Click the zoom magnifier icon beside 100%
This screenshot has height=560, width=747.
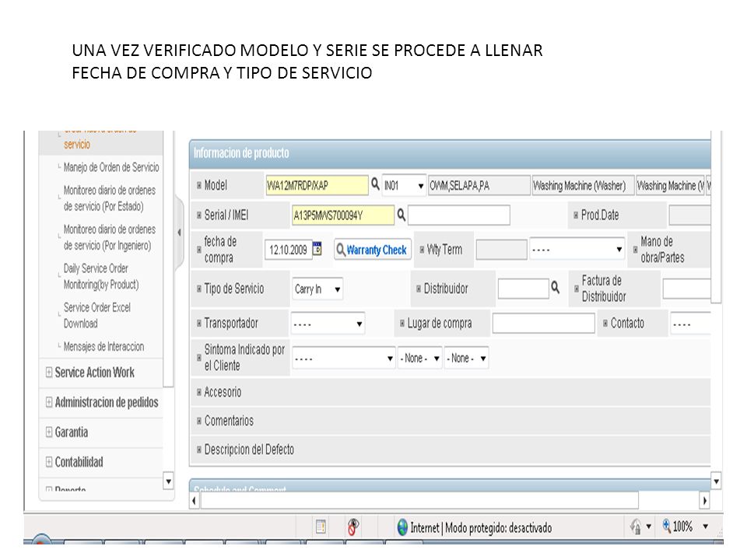tap(667, 526)
